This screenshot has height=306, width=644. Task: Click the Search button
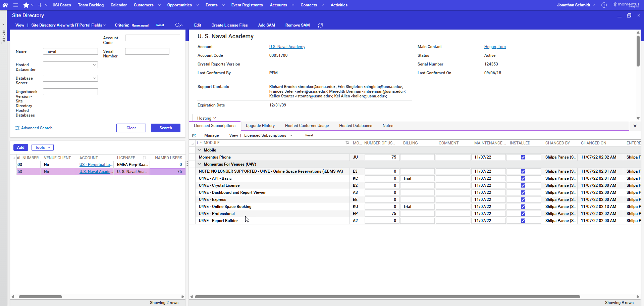166,128
